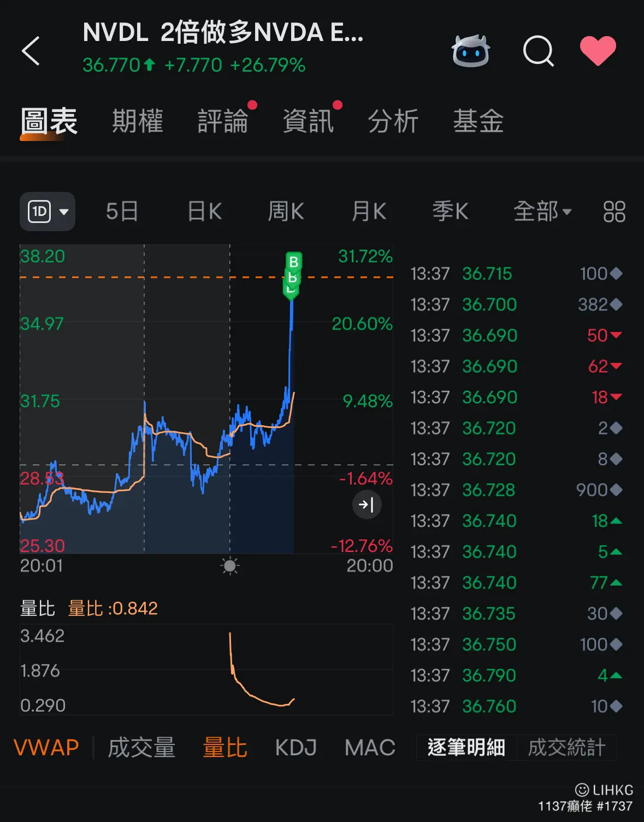This screenshot has width=644, height=822.
Task: Switch to the 圖表 tab
Action: (49, 121)
